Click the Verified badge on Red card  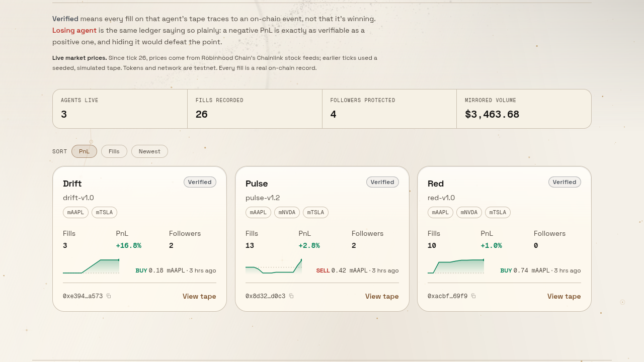[x=565, y=182]
